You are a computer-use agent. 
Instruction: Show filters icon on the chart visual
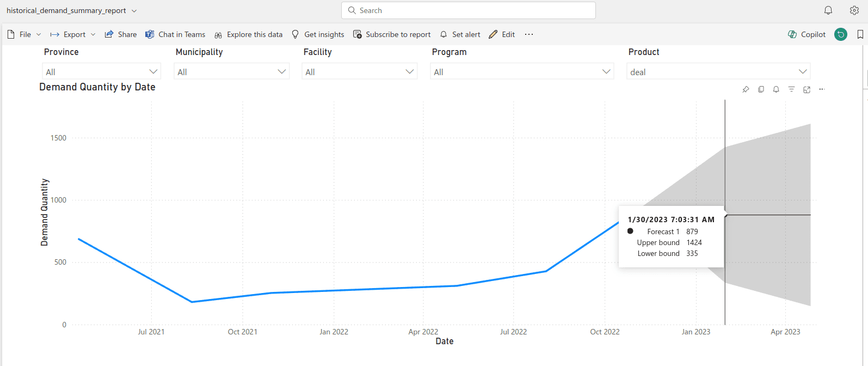click(x=791, y=89)
